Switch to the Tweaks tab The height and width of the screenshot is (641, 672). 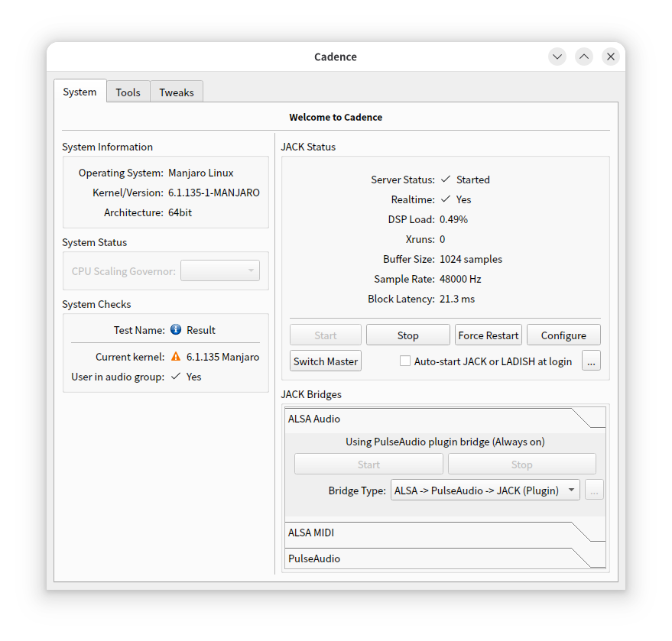[177, 92]
